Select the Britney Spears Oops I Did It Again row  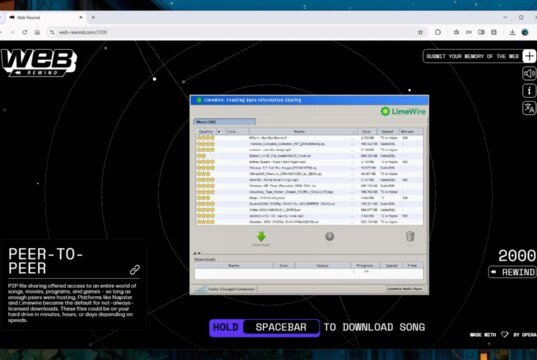click(x=309, y=162)
